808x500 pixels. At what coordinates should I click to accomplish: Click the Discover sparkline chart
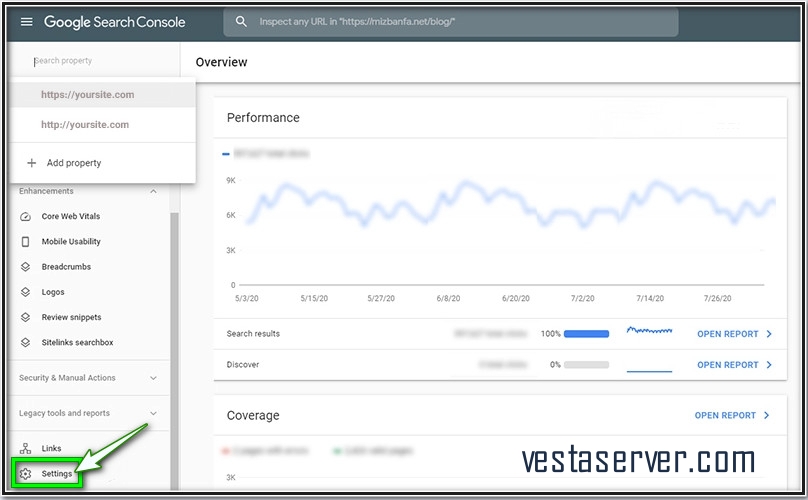[649, 370]
